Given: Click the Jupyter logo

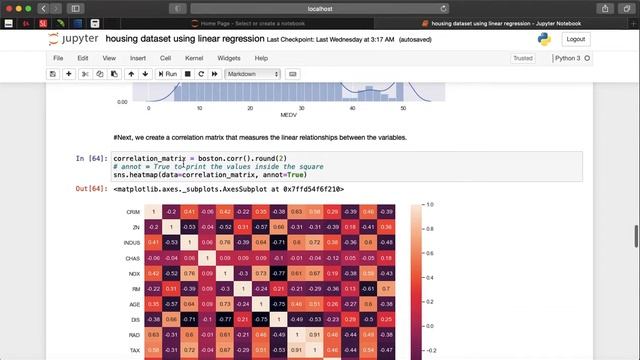Looking at the screenshot, I should [x=73, y=39].
